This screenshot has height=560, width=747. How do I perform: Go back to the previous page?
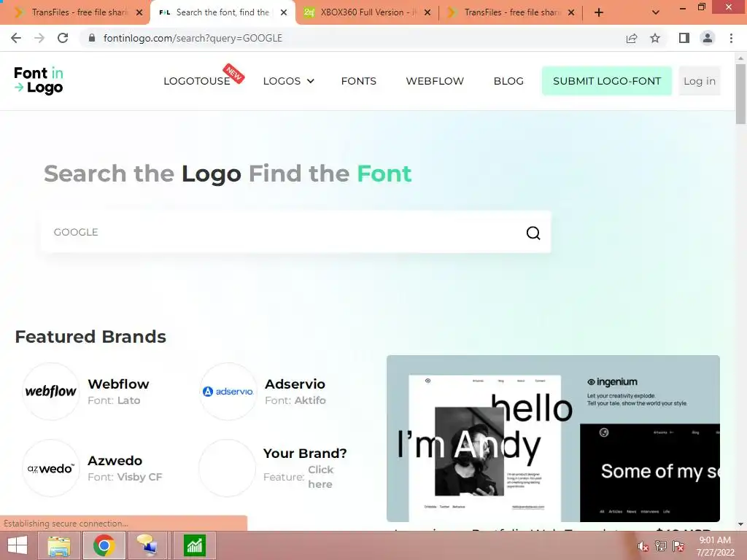pos(16,38)
